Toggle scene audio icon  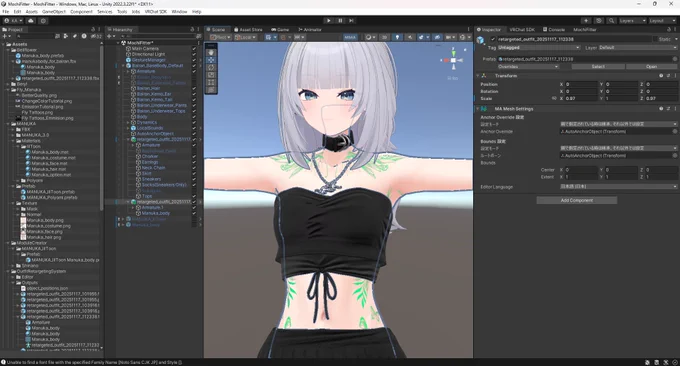pos(409,37)
